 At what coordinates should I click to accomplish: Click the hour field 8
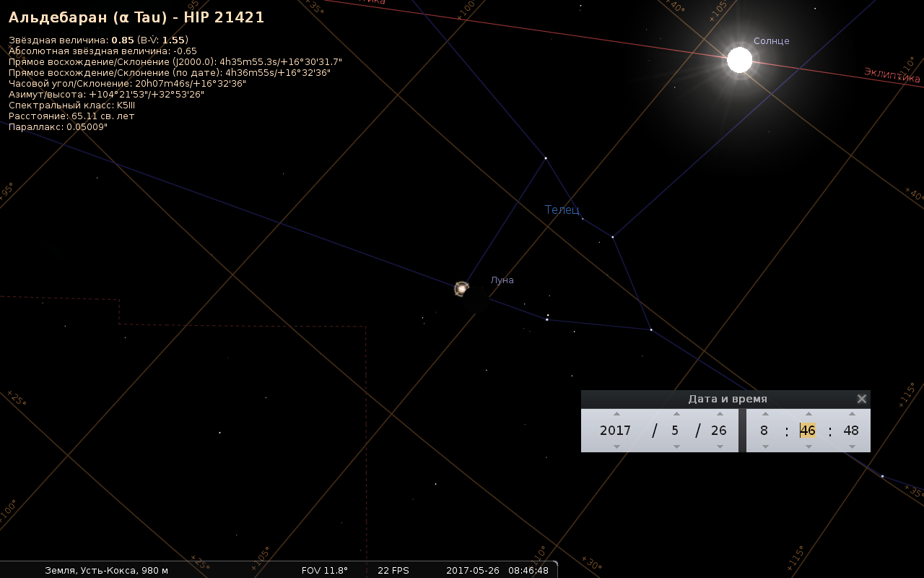764,431
